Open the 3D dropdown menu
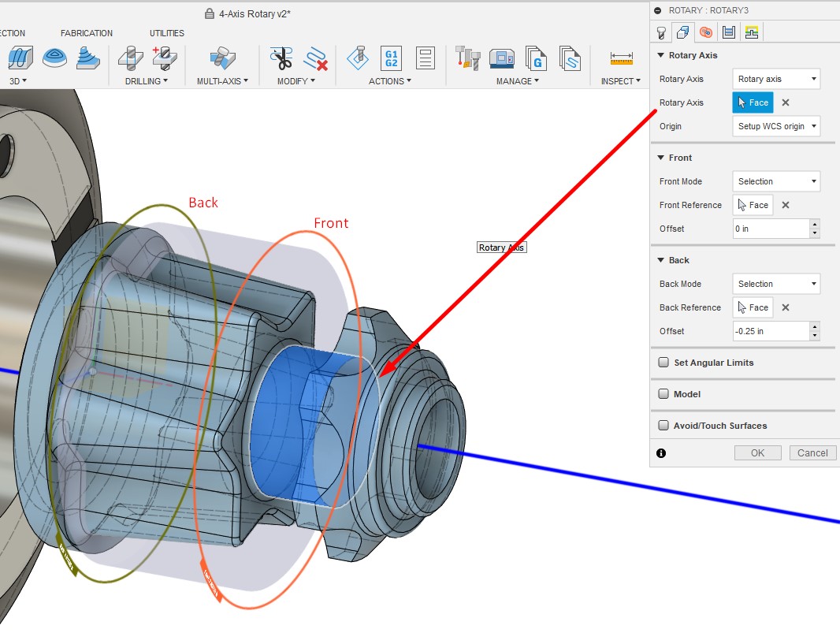 (17, 81)
